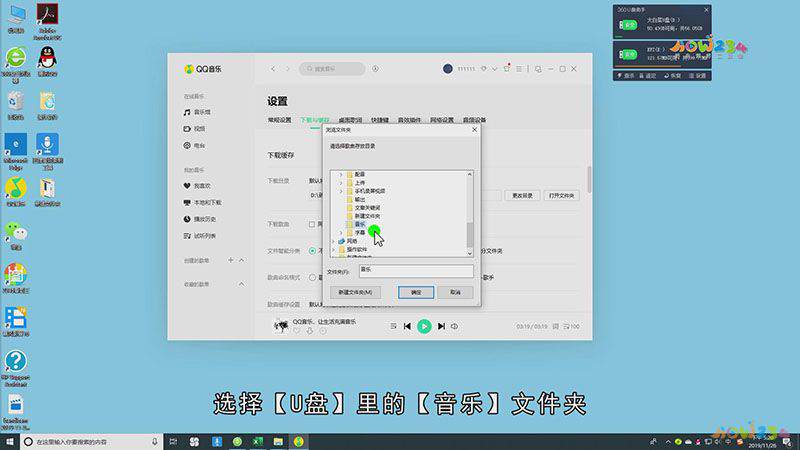Image resolution: width=800 pixels, height=450 pixels.
Task: Open the Windows Start menu
Action: tap(9, 442)
